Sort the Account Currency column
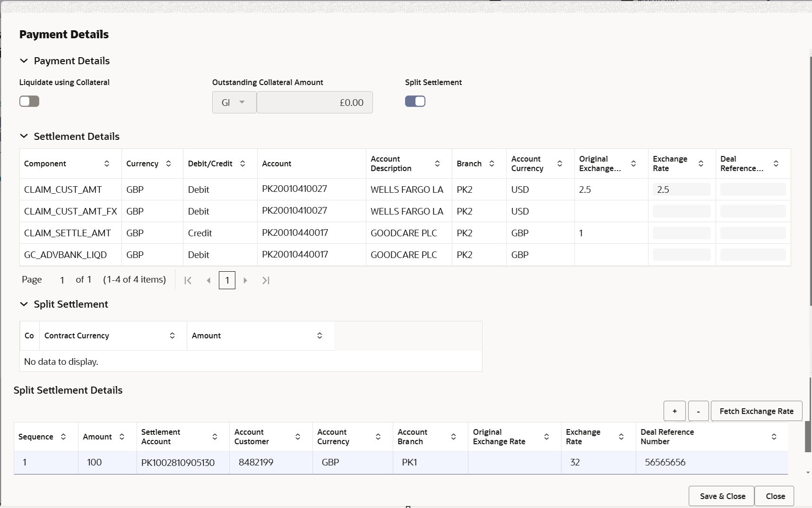The image size is (812, 508). coord(560,164)
